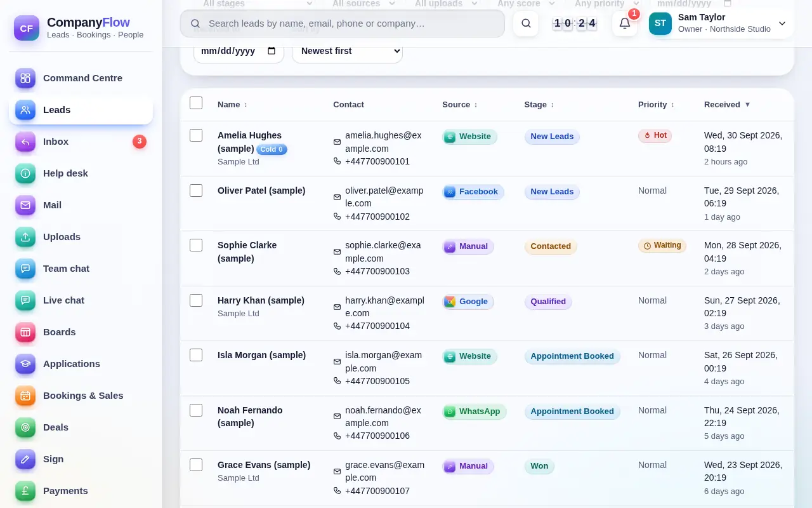The width and height of the screenshot is (812, 508).
Task: Select Isla Morgan row checkbox
Action: pos(196,355)
